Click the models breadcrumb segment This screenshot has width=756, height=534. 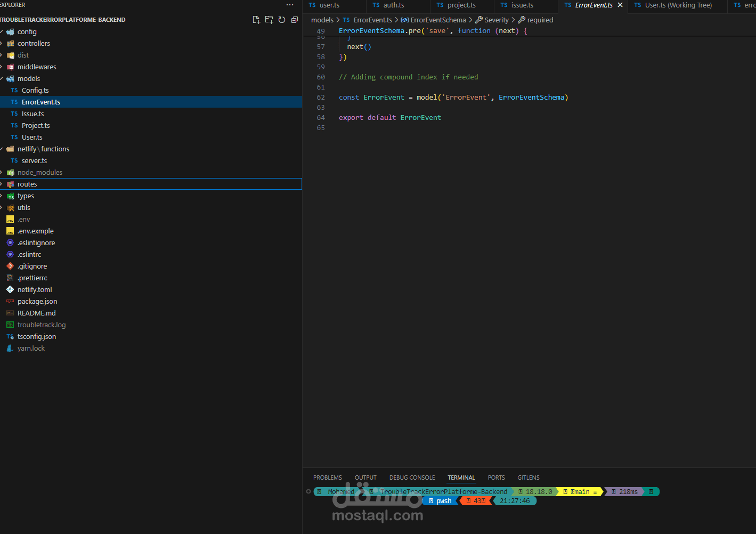[322, 20]
